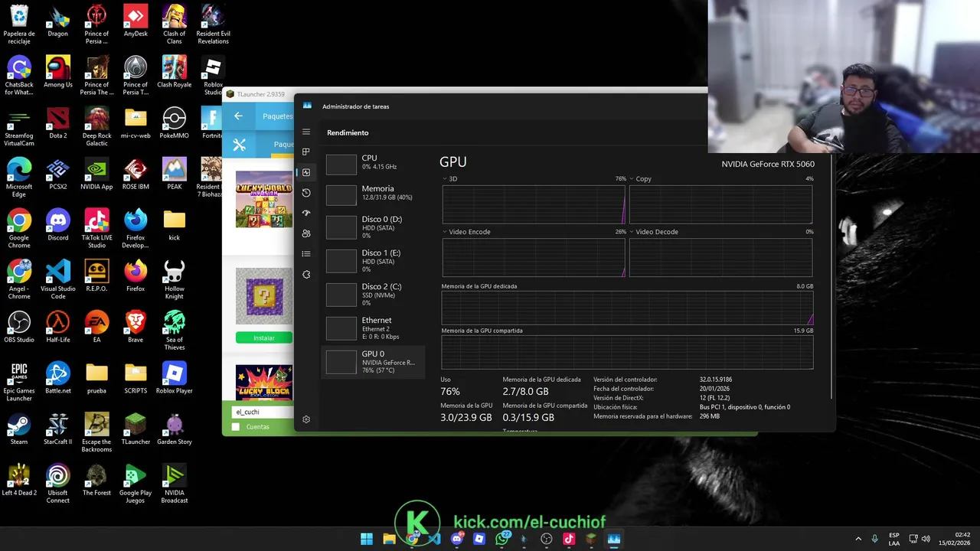Select Visual Studio Code desktop icon

click(58, 279)
